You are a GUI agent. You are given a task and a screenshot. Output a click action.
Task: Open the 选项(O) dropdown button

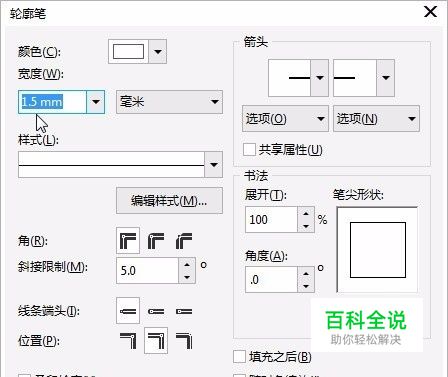tap(285, 119)
